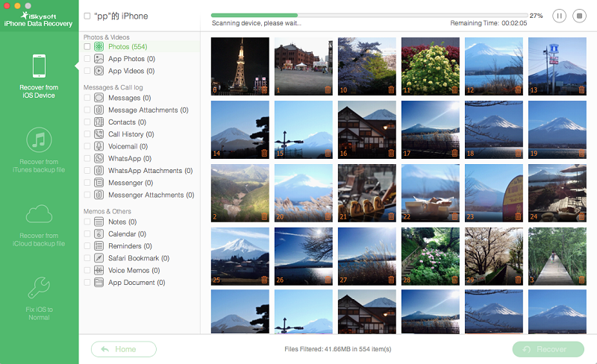Check the App Photos checkbox

87,59
